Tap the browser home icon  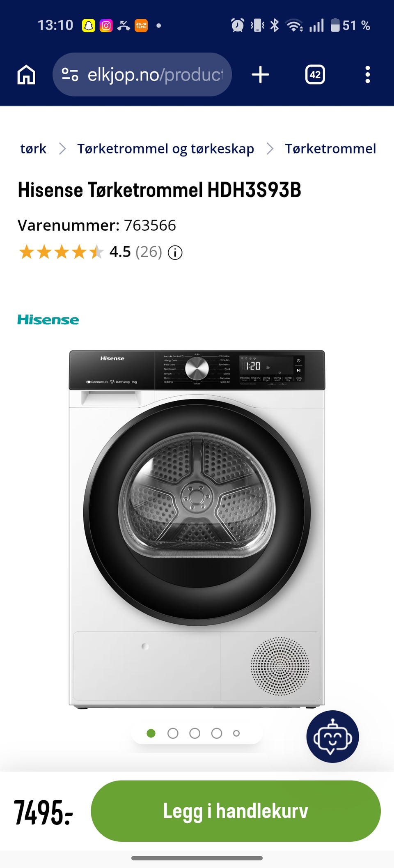pyautogui.click(x=26, y=75)
